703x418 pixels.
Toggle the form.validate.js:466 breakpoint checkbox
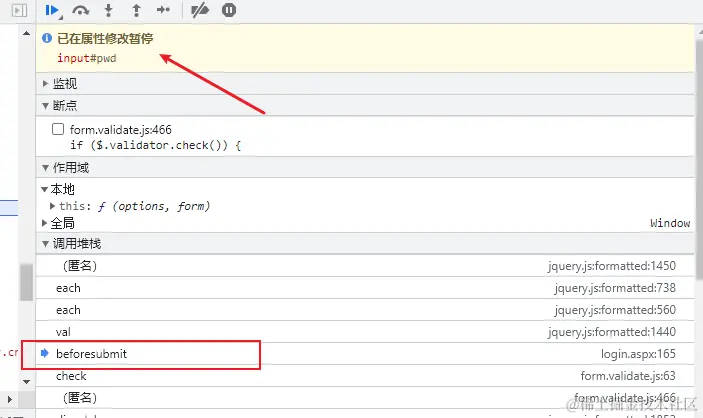(x=58, y=129)
